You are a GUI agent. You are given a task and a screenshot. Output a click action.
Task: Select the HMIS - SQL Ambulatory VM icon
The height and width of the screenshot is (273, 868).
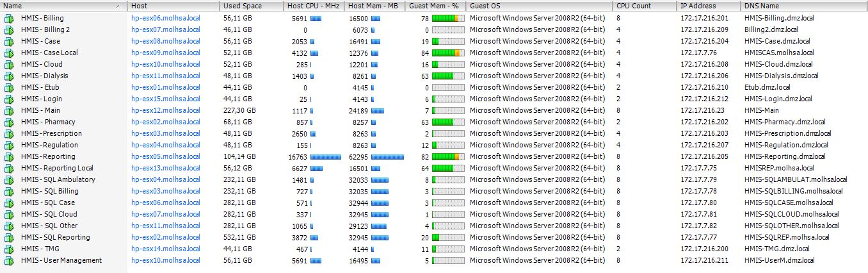(x=9, y=180)
